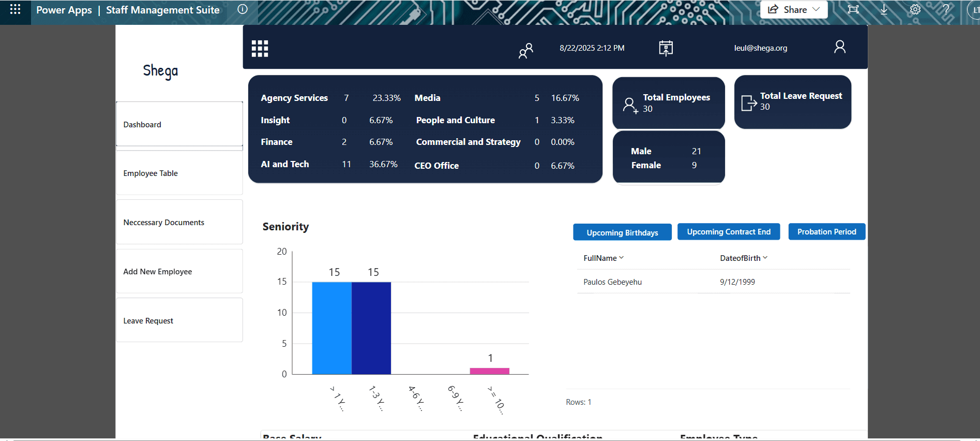Click the leul@shega.org email text
This screenshot has width=980, height=441.
(761, 48)
